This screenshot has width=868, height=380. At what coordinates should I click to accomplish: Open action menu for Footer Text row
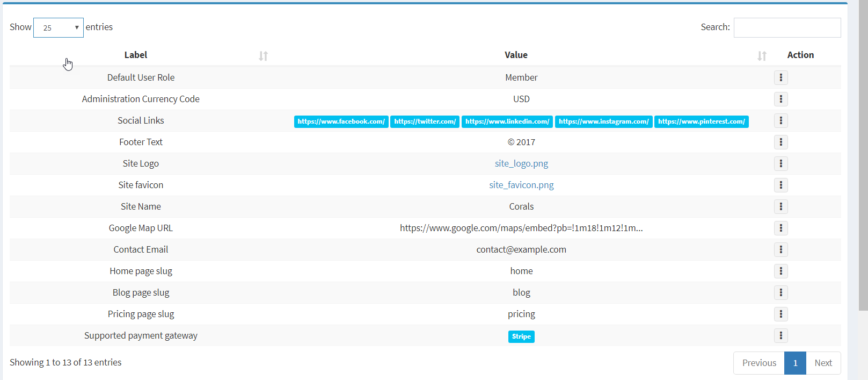(781, 142)
